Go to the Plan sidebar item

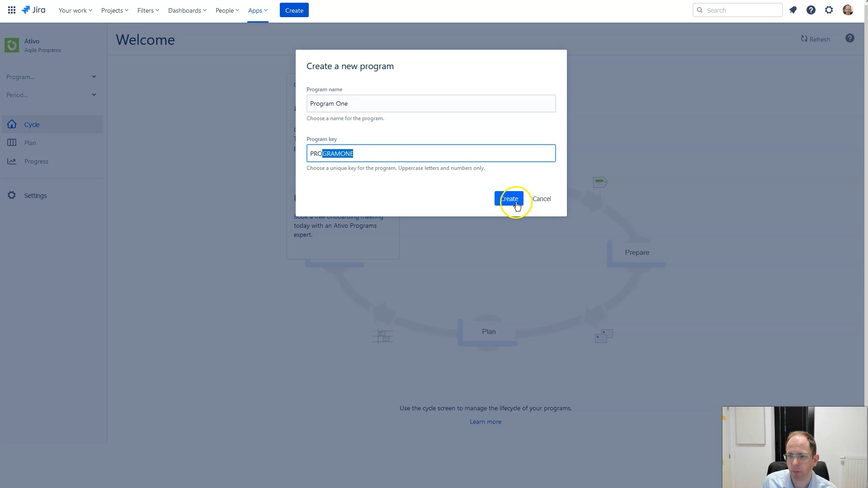coord(30,143)
